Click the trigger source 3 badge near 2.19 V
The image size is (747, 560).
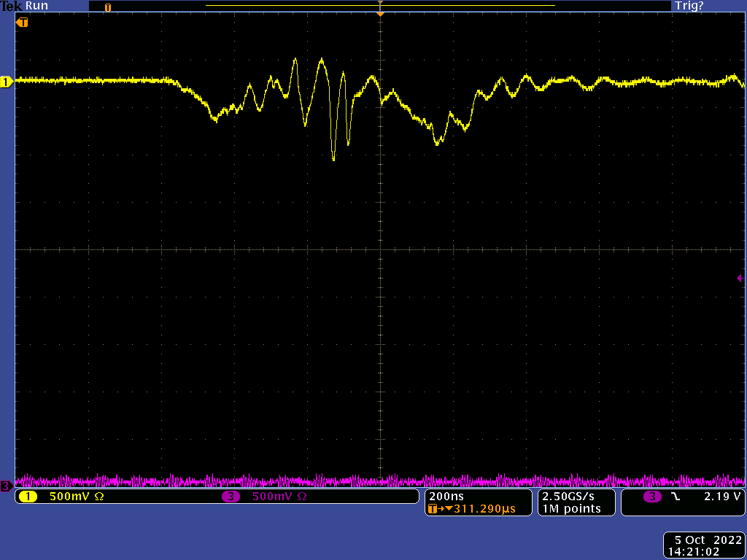(x=652, y=497)
